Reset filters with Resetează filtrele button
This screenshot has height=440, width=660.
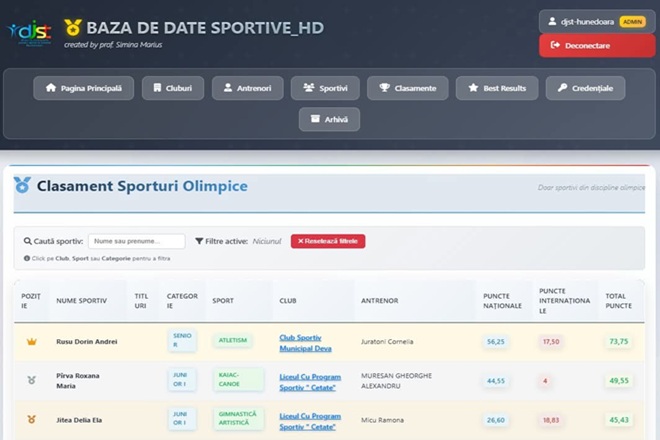(328, 241)
